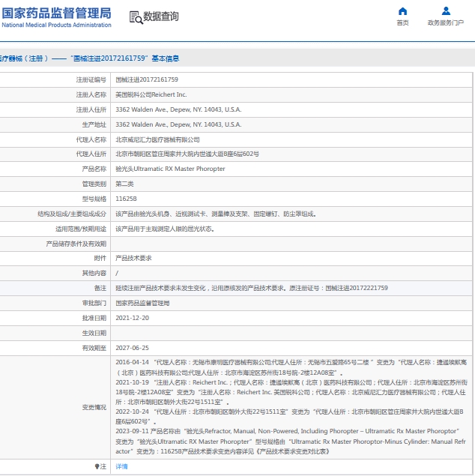Click registrant name 美国锐科公司Reichert Inc.

click(x=151, y=94)
